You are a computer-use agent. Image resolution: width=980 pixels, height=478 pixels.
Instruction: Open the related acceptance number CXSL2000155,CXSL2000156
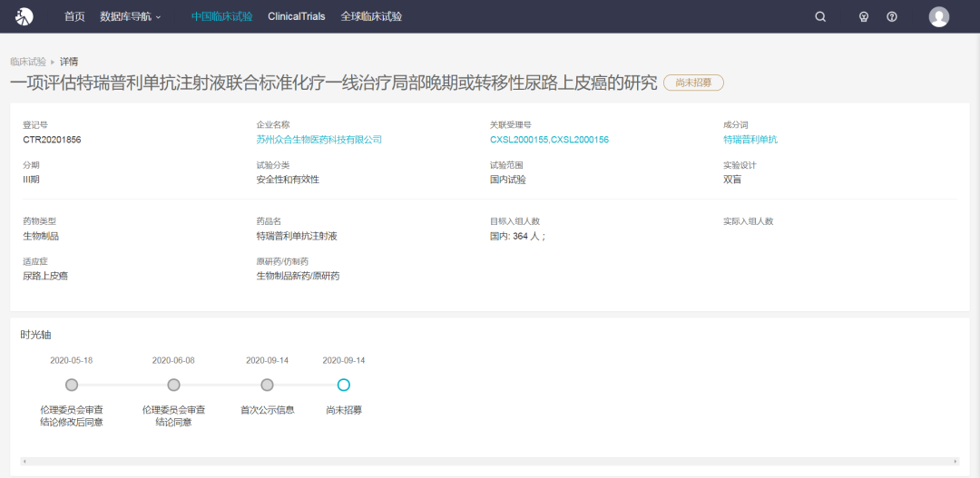549,140
